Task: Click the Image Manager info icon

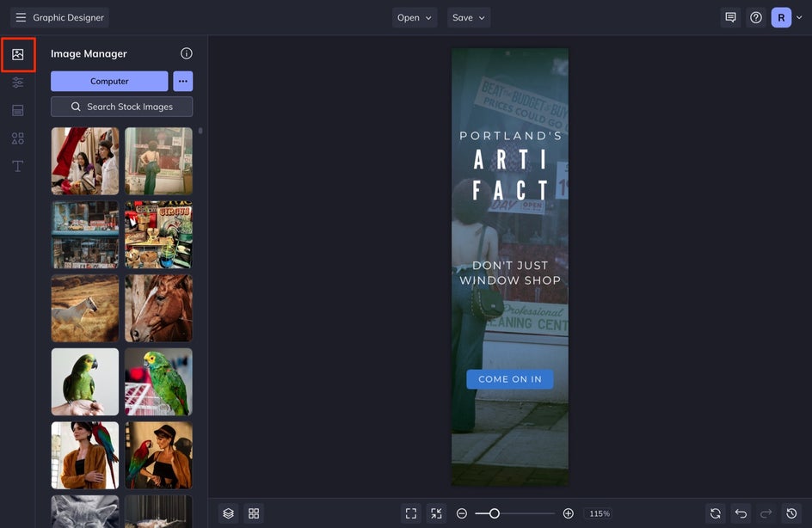Action: point(187,53)
